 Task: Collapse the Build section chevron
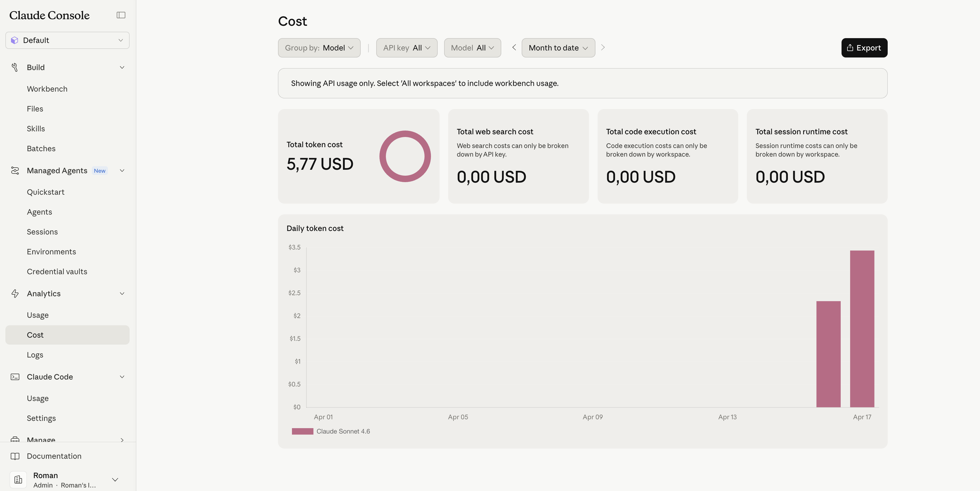[x=122, y=67]
